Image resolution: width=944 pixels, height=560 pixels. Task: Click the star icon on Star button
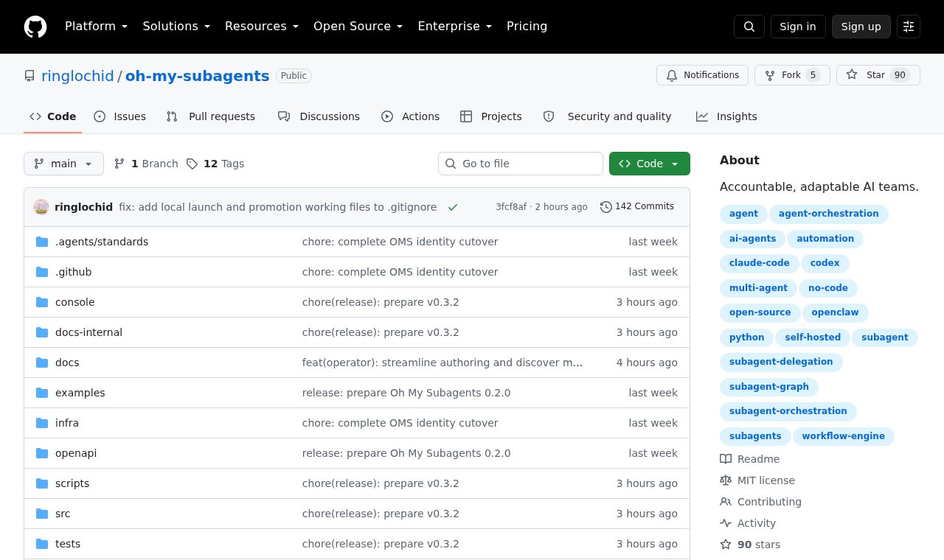click(852, 75)
